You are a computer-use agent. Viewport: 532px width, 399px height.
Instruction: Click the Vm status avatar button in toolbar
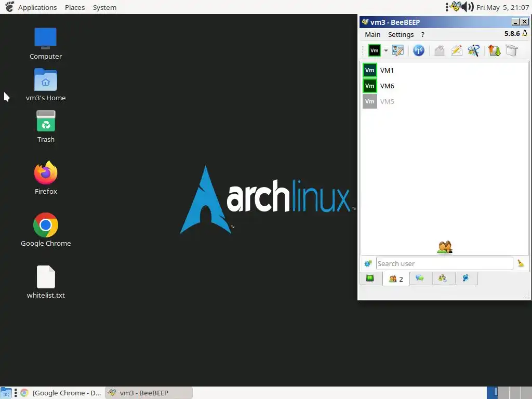[x=374, y=50]
